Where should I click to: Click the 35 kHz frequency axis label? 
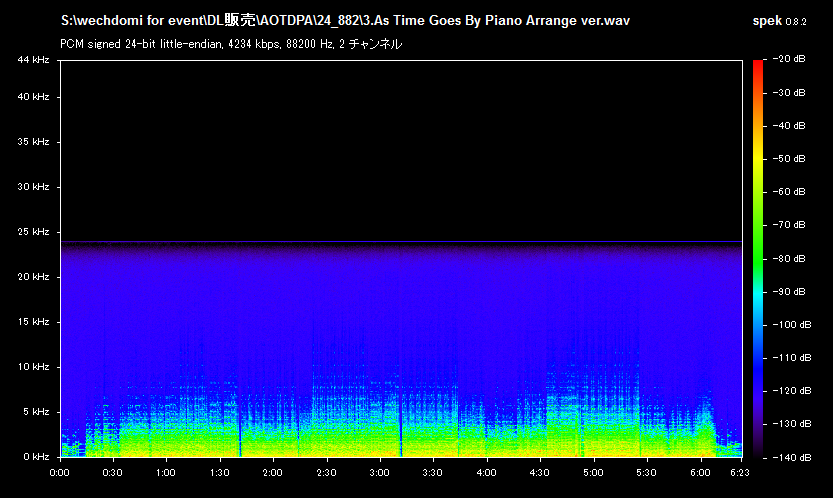(x=33, y=142)
